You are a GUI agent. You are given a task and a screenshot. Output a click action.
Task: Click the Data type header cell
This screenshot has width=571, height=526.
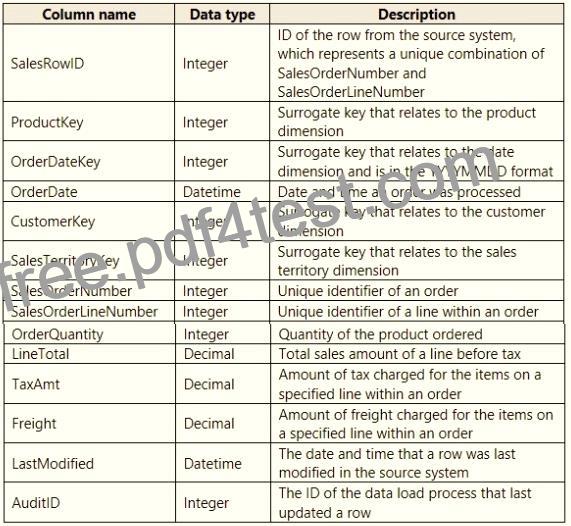pos(222,15)
